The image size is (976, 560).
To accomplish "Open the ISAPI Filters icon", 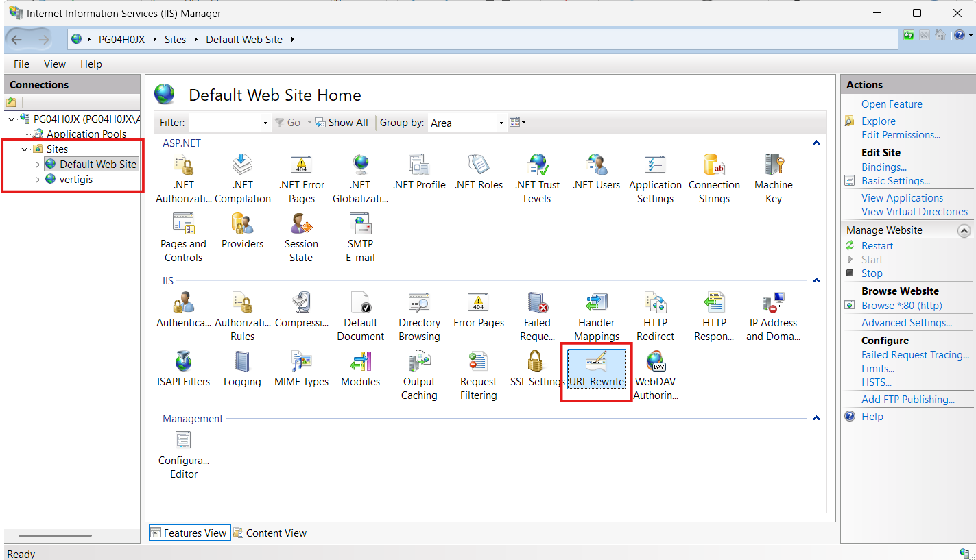I will click(x=183, y=369).
